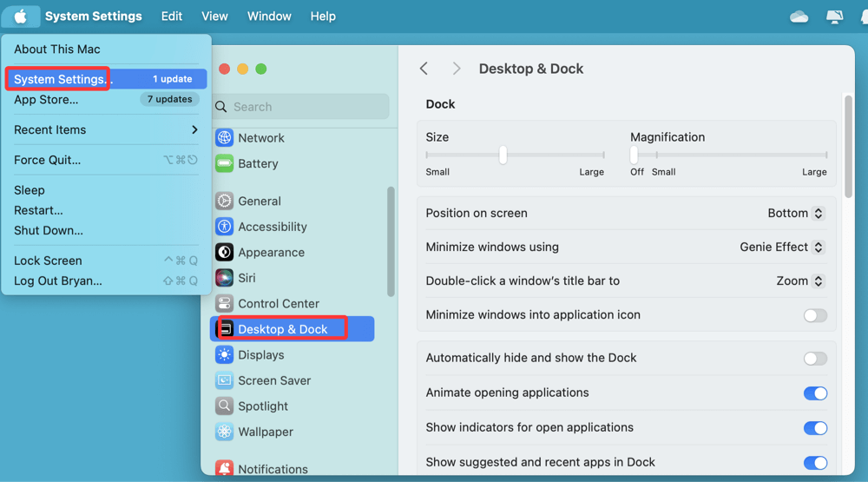Click the search magnifying glass icon
Screen dimensions: 868x482
(x=220, y=107)
